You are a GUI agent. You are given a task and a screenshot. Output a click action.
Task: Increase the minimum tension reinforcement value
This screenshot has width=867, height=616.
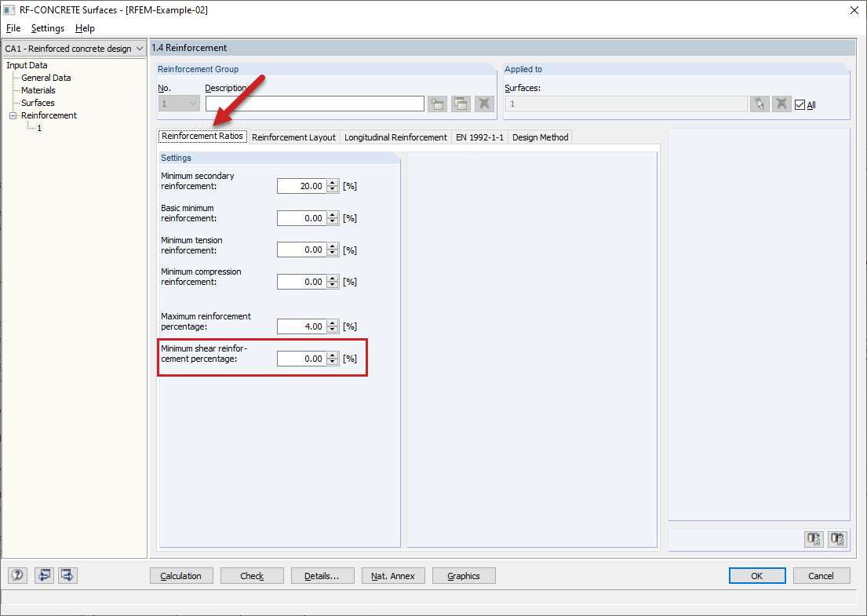(333, 246)
